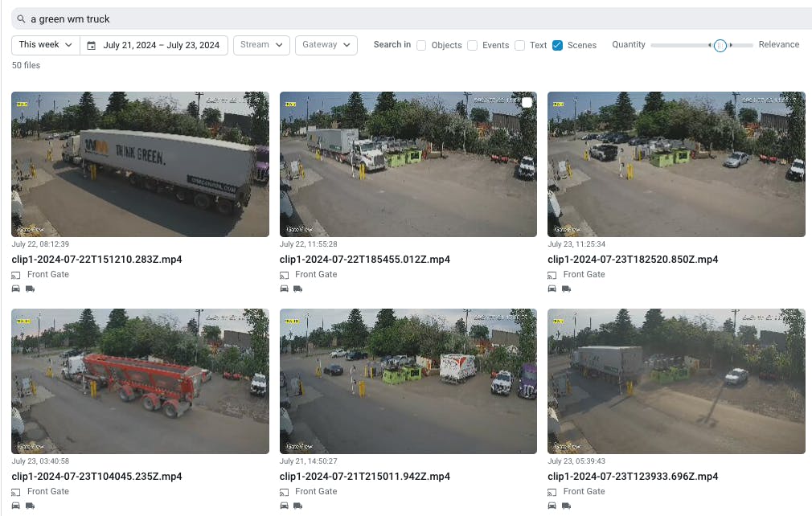Click cast icon under clip1-2024-07-21T215011 video
Viewport: 812px width, 516px height.
285,492
